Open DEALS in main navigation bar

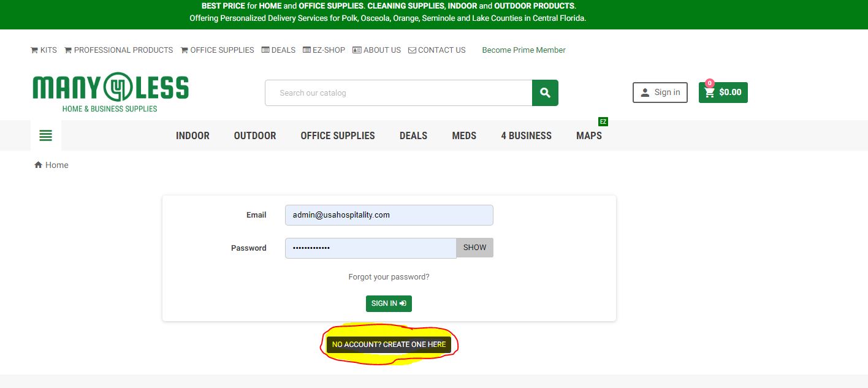click(x=413, y=135)
